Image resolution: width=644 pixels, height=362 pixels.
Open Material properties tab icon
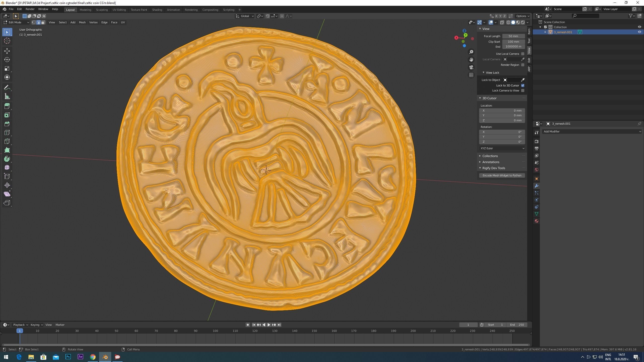[536, 221]
